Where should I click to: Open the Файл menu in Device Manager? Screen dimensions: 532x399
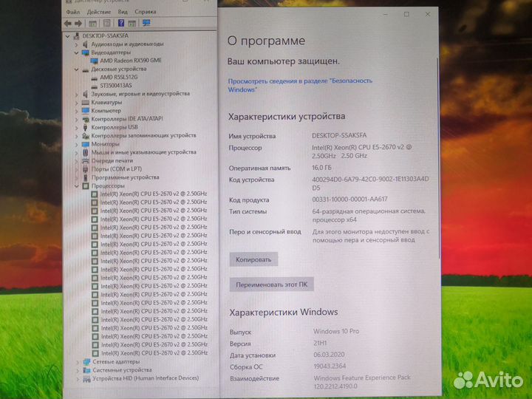tap(72, 12)
